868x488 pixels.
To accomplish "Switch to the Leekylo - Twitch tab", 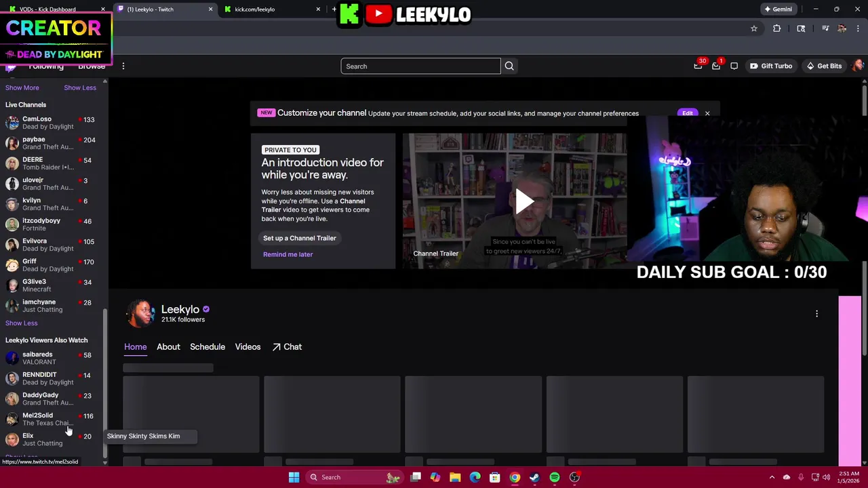I will click(x=163, y=9).
